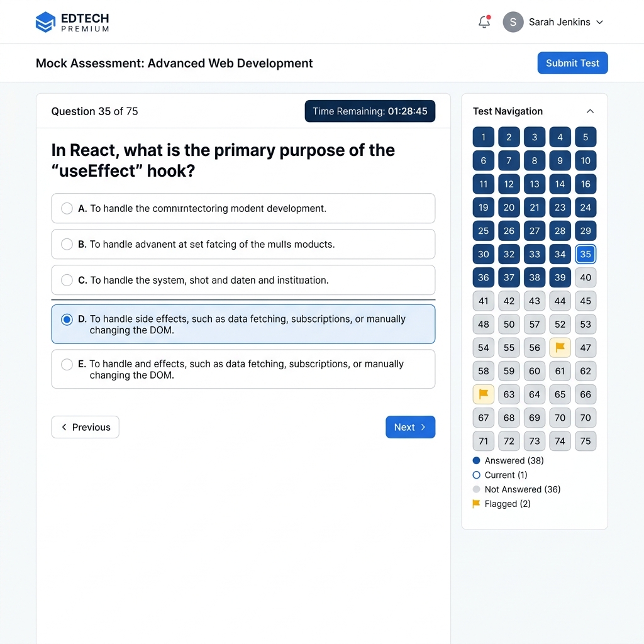Collapse the Test Navigation panel chevron
This screenshot has width=644, height=644.
[x=590, y=111]
